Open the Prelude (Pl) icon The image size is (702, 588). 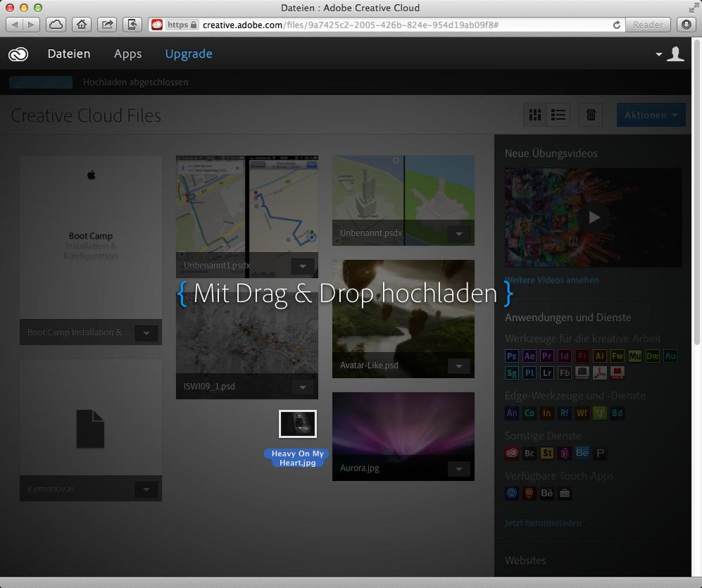529,373
